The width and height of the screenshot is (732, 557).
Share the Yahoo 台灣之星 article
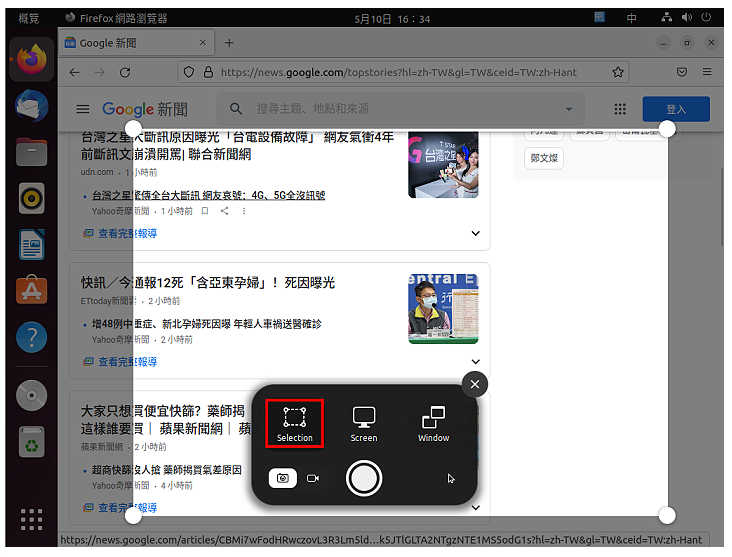(x=225, y=211)
